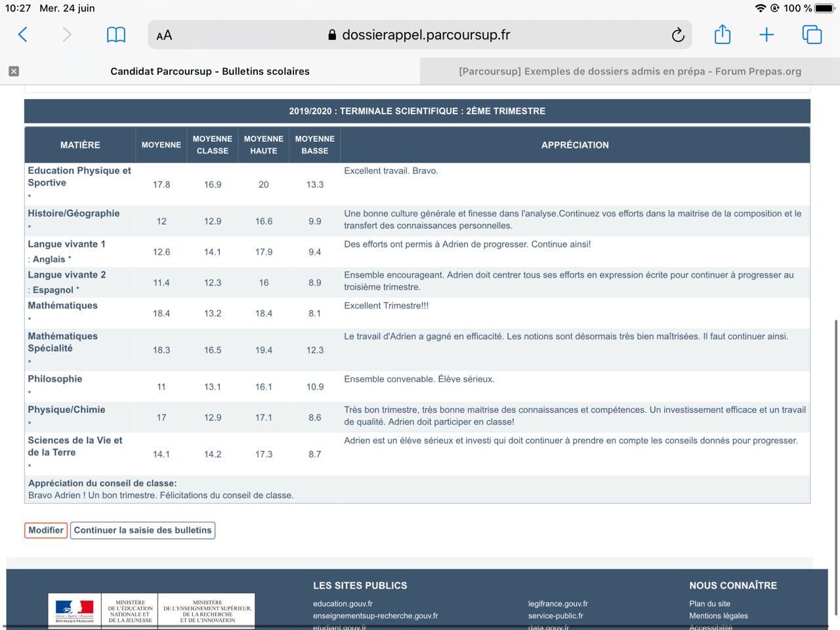The height and width of the screenshot is (630, 840).
Task: Click the MOYENNE BASSE column header
Action: [x=315, y=145]
